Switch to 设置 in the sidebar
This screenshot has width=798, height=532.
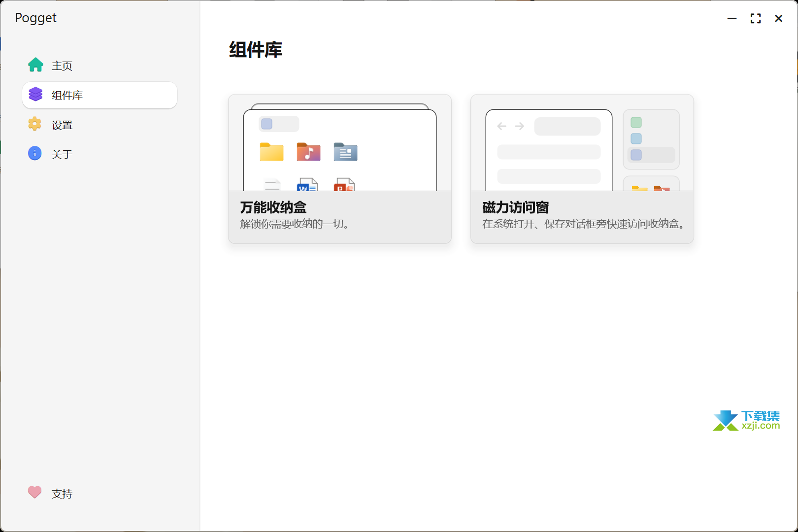[x=62, y=124]
